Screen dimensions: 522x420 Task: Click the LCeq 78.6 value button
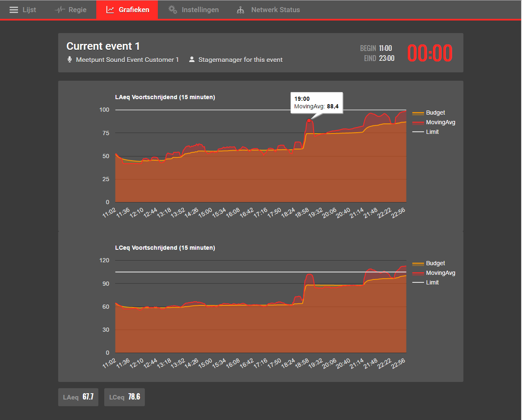pos(124,397)
